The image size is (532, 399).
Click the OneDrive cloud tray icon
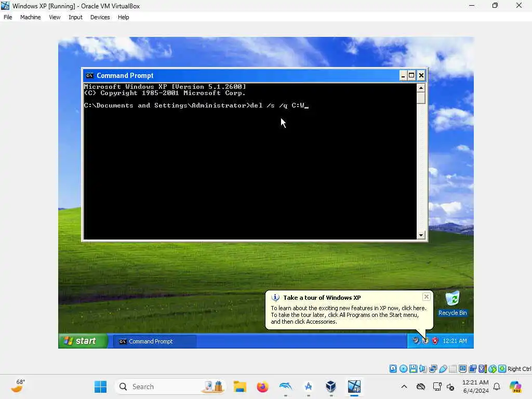pos(421,387)
